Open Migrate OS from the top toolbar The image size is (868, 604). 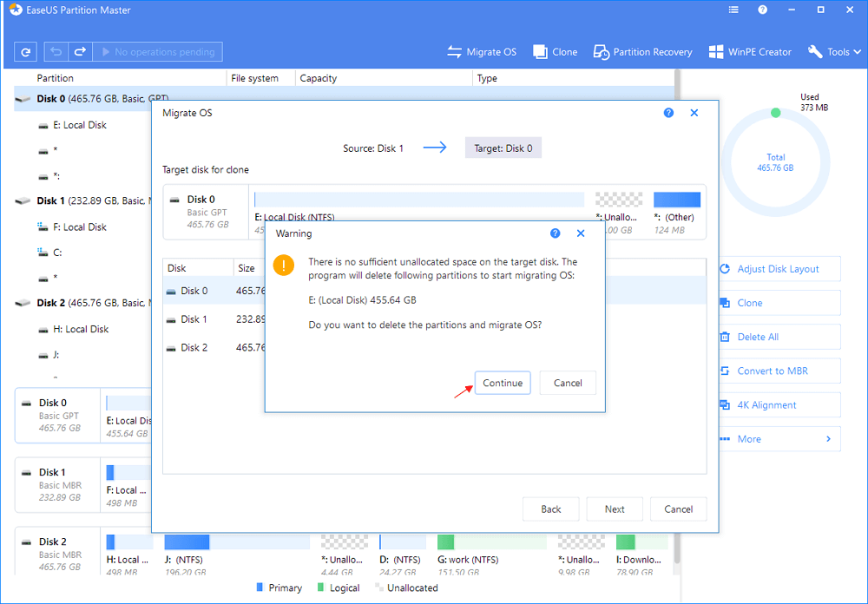tap(482, 52)
